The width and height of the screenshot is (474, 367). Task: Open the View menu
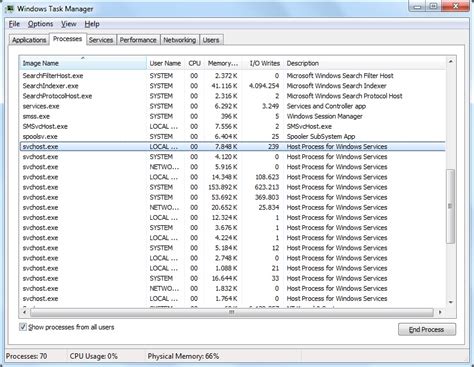[69, 24]
